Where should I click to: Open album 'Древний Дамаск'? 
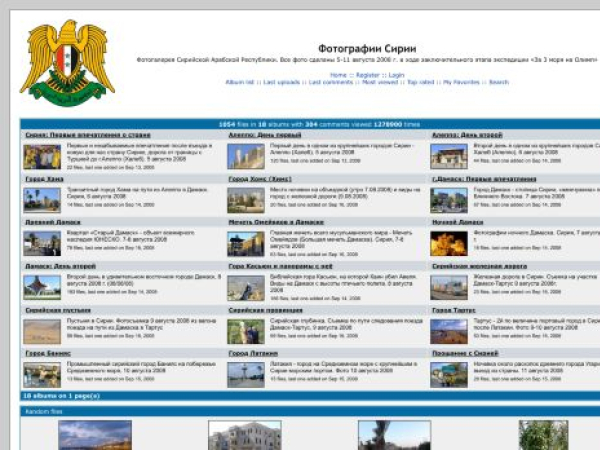(x=53, y=222)
